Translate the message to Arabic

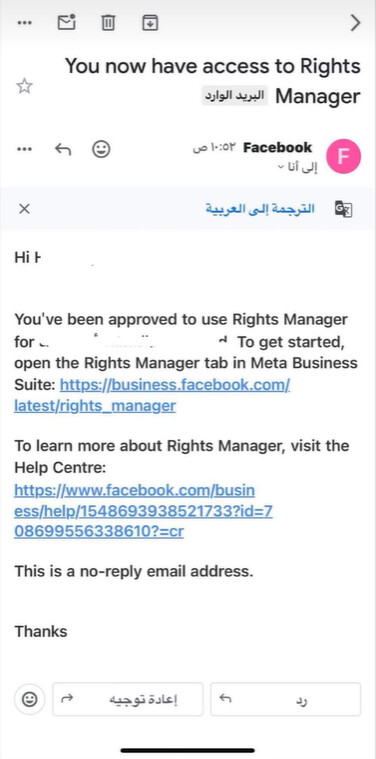pyautogui.click(x=259, y=209)
